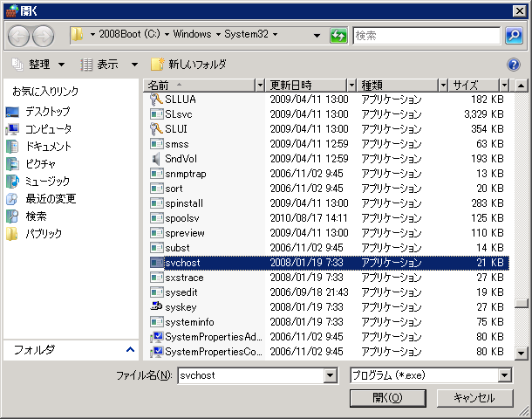Open the help question mark icon
This screenshot has height=419, width=532.
pos(514,65)
